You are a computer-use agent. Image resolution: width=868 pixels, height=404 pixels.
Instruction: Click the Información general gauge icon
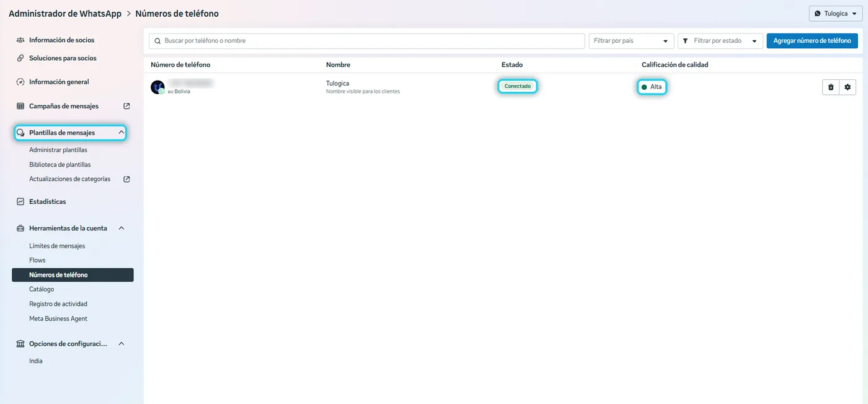[20, 82]
